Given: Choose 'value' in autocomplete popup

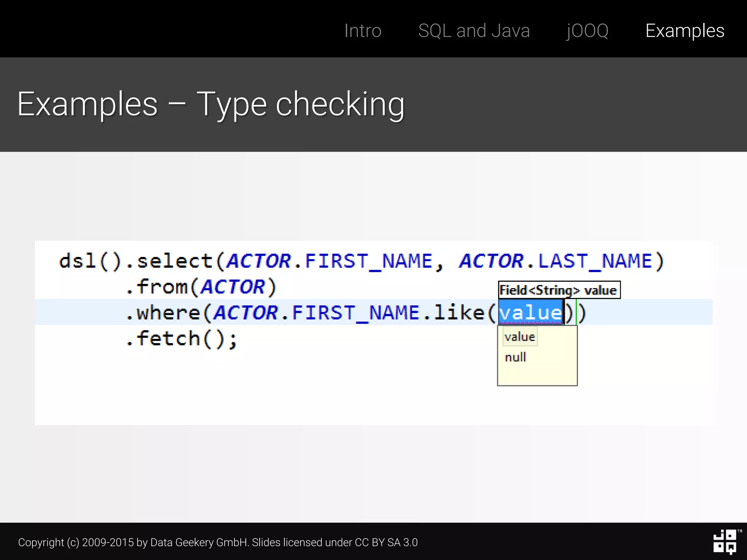Looking at the screenshot, I should coord(520,337).
